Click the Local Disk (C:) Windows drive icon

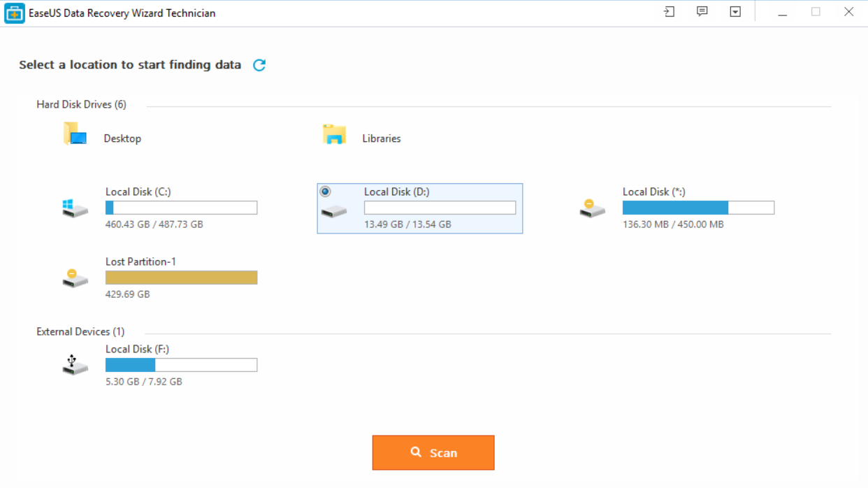(75, 208)
